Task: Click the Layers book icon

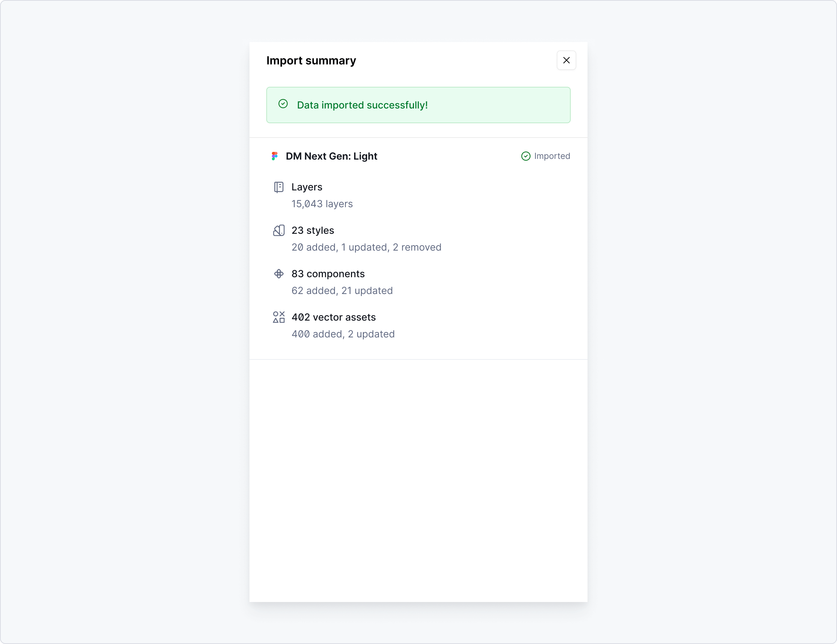Action: pyautogui.click(x=279, y=187)
